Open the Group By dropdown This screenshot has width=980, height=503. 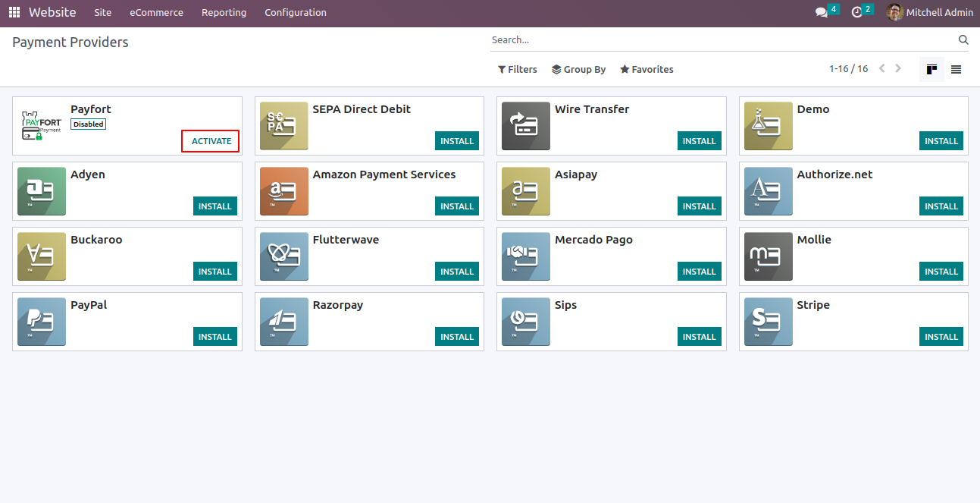tap(579, 69)
